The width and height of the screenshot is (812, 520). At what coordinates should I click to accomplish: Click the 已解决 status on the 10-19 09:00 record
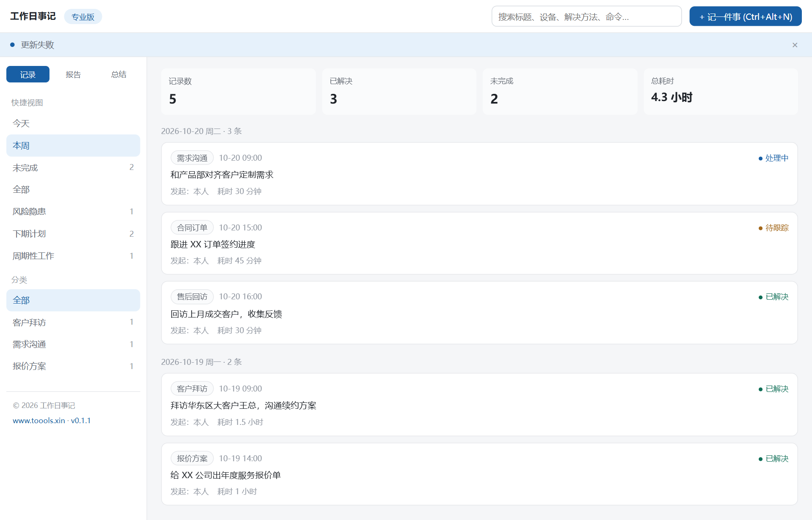point(774,389)
